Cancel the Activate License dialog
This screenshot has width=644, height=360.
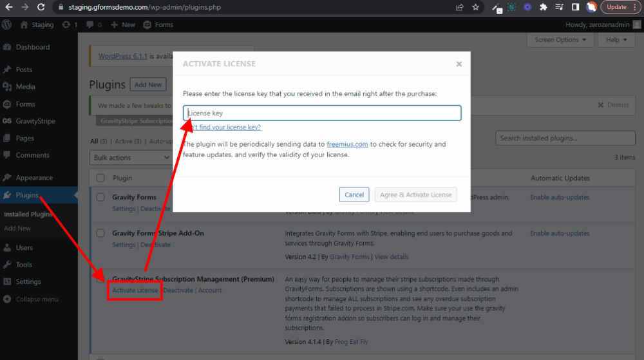point(354,194)
